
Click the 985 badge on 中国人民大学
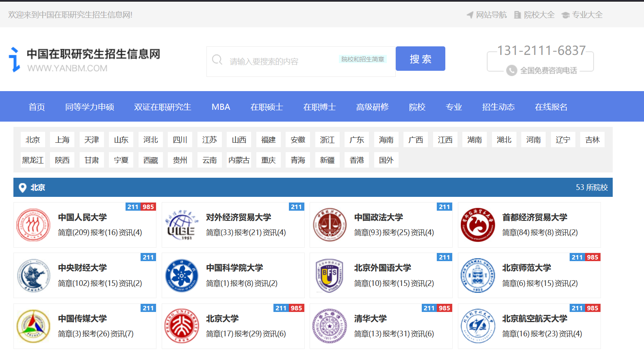148,207
